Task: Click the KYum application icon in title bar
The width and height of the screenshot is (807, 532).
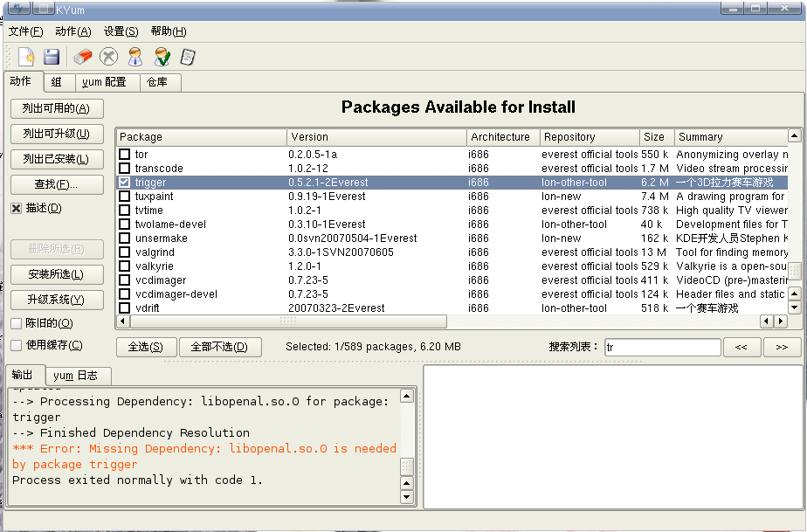Action: coord(18,8)
